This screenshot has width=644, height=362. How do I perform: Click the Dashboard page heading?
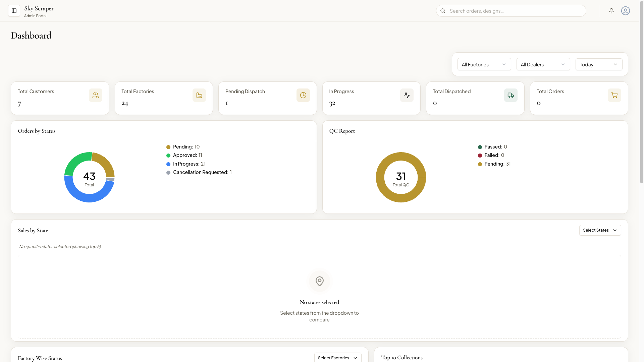(x=31, y=36)
